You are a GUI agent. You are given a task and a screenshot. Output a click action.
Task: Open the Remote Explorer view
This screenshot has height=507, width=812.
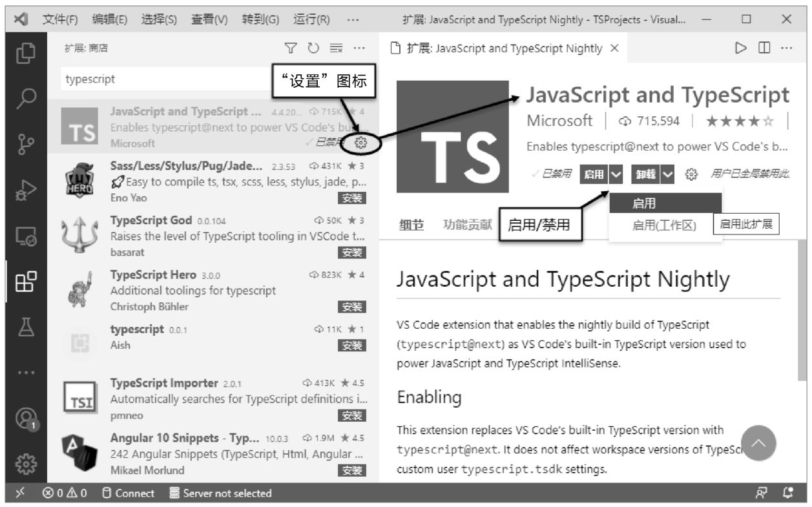(x=26, y=236)
